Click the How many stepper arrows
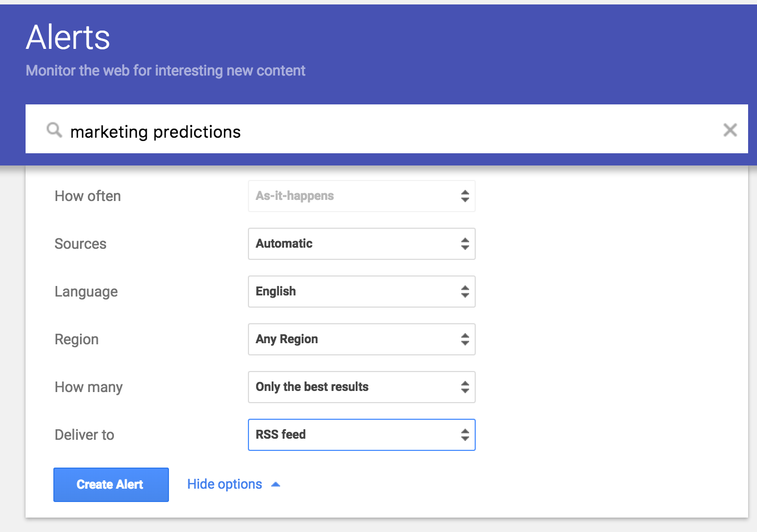The width and height of the screenshot is (757, 532). click(x=465, y=387)
